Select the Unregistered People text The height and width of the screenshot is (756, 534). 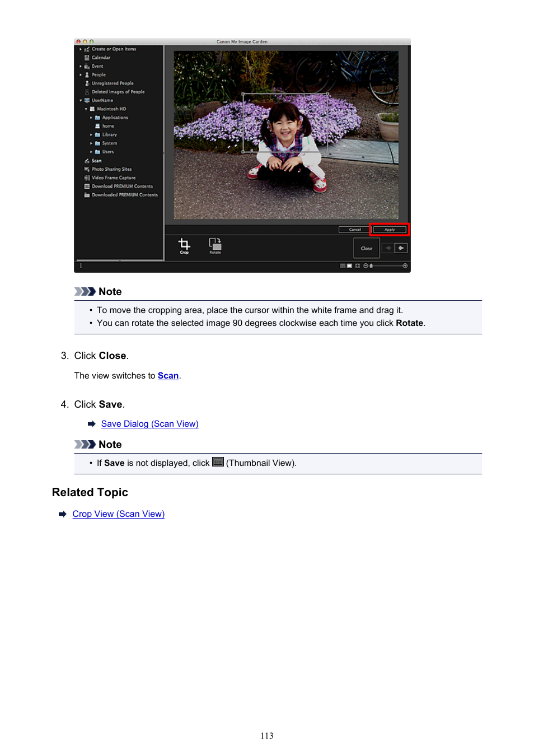point(113,83)
